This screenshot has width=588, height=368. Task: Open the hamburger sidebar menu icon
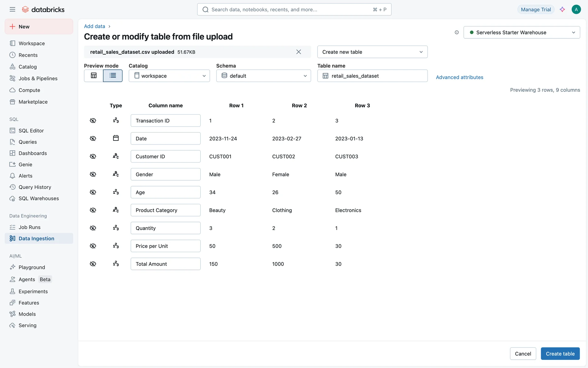point(12,10)
